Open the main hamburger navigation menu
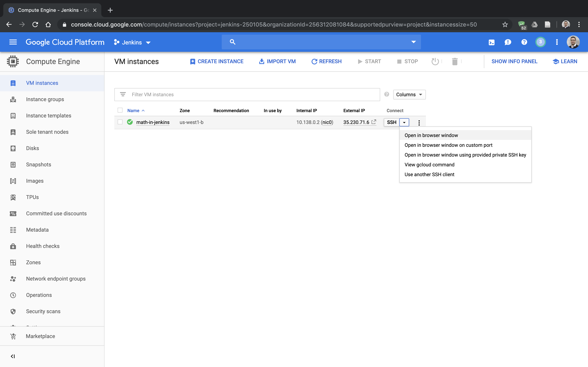Screen dimensions: 588x367 coord(13,42)
